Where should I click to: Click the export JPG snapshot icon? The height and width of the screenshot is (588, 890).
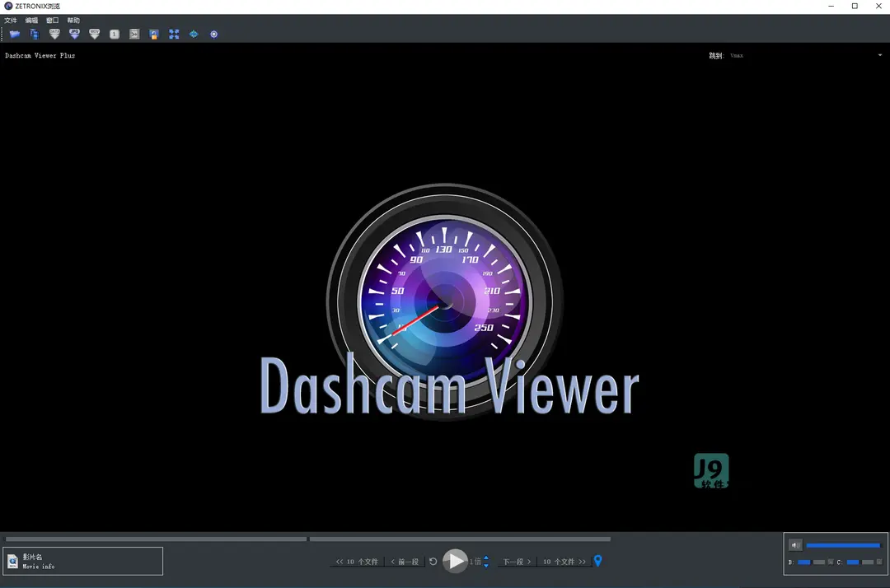pos(74,34)
